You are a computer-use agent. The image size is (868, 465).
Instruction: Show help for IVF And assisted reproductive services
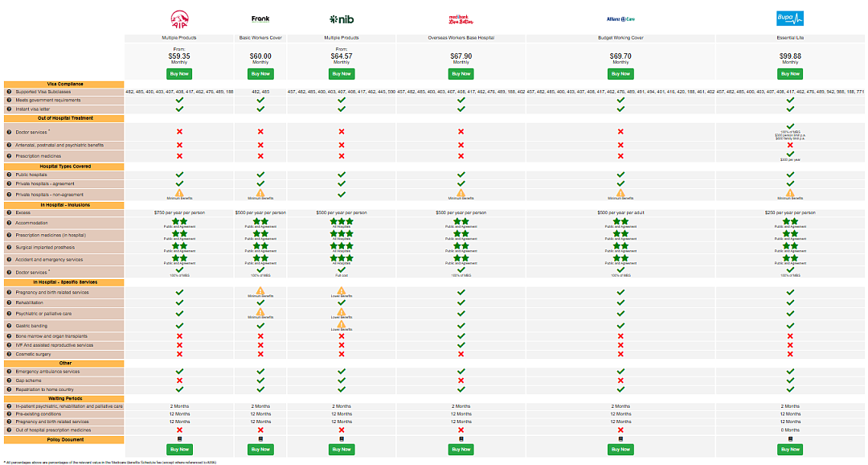(x=9, y=345)
